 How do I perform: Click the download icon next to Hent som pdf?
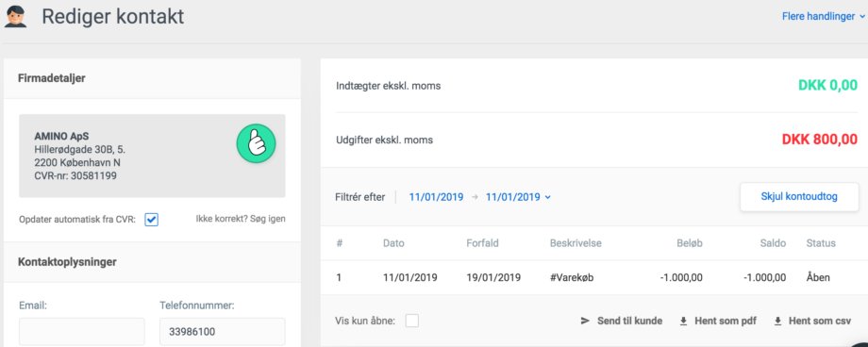pos(684,321)
